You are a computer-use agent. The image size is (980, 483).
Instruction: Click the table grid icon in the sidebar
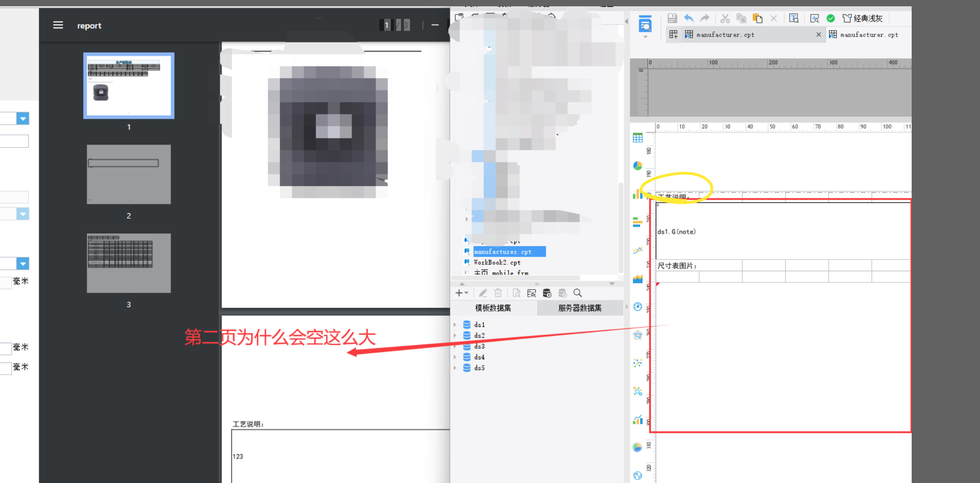(637, 138)
